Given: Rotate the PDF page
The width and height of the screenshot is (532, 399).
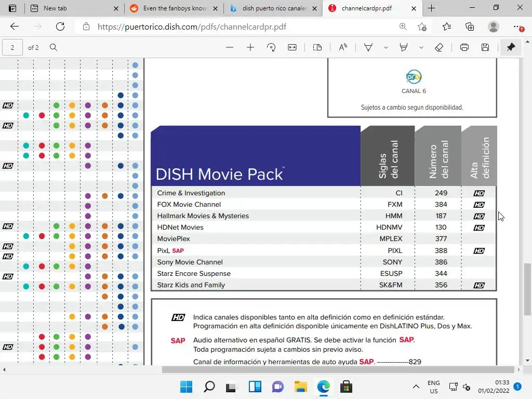Looking at the screenshot, I should [271, 47].
